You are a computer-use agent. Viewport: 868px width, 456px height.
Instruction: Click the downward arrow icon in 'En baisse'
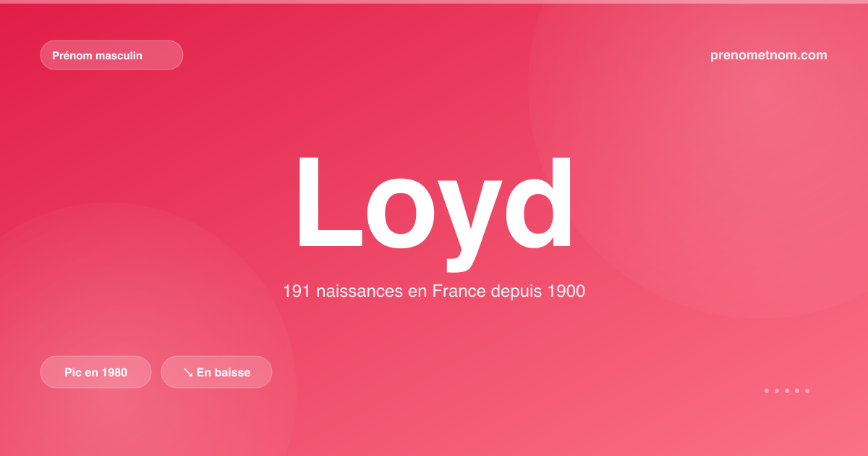tap(187, 372)
